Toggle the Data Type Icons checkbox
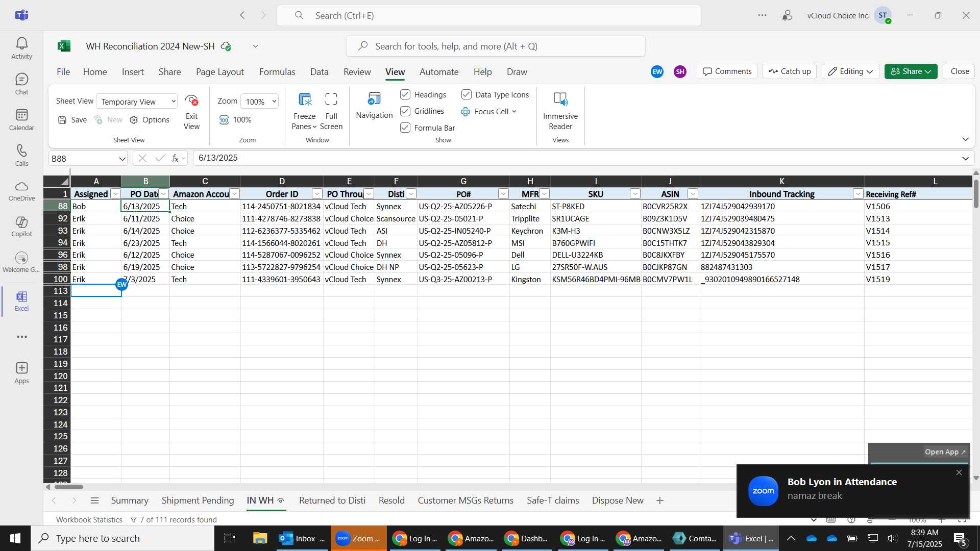Image resolution: width=980 pixels, height=551 pixels. 467,94
